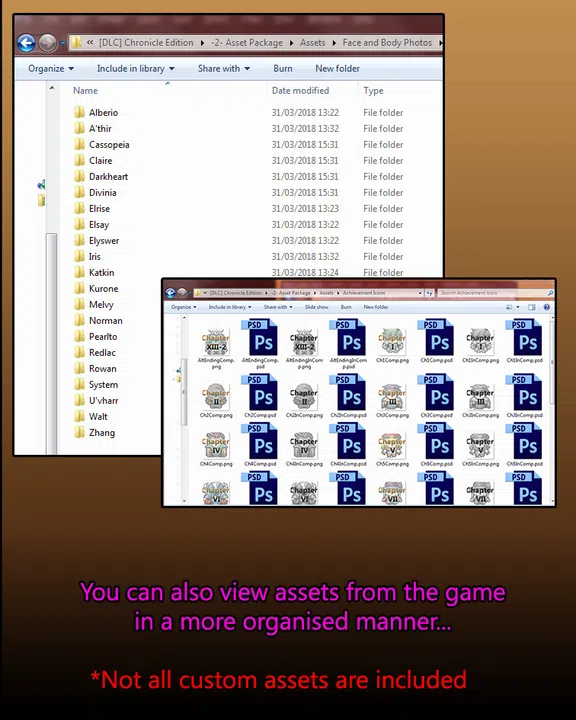Open Include in library dropdown in Face and Body window

tap(136, 68)
